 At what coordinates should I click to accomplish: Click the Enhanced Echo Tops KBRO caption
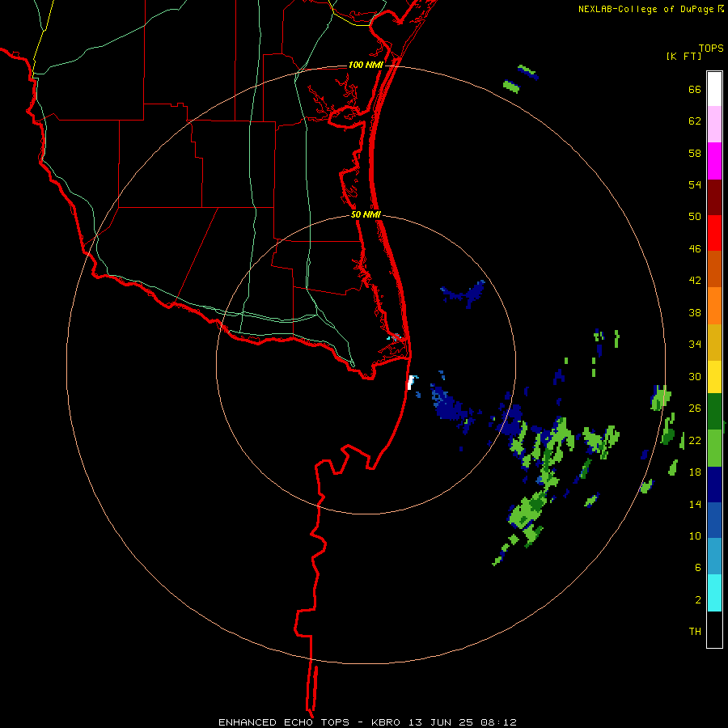click(367, 722)
